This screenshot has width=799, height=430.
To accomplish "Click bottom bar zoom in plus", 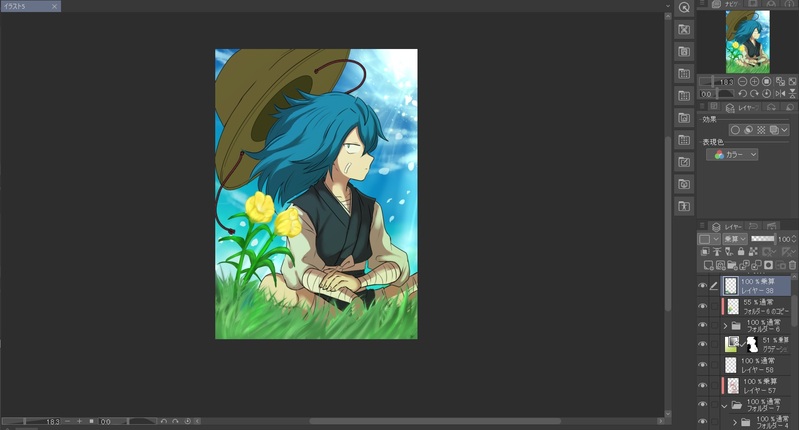I will [x=79, y=421].
